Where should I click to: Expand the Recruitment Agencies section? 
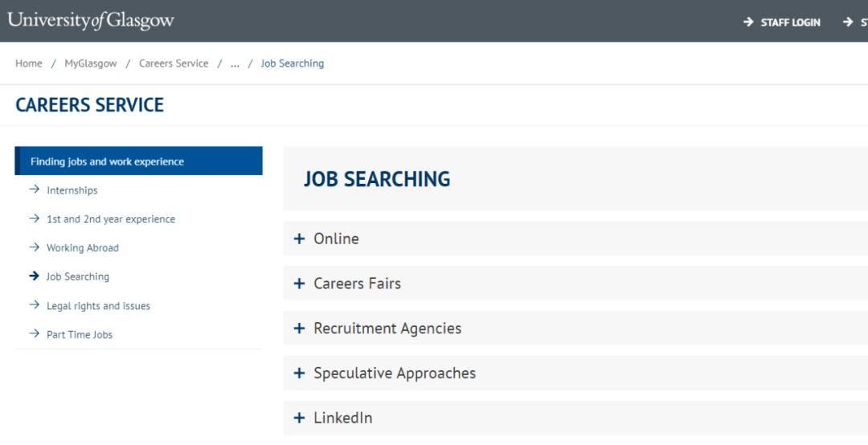[x=575, y=329]
